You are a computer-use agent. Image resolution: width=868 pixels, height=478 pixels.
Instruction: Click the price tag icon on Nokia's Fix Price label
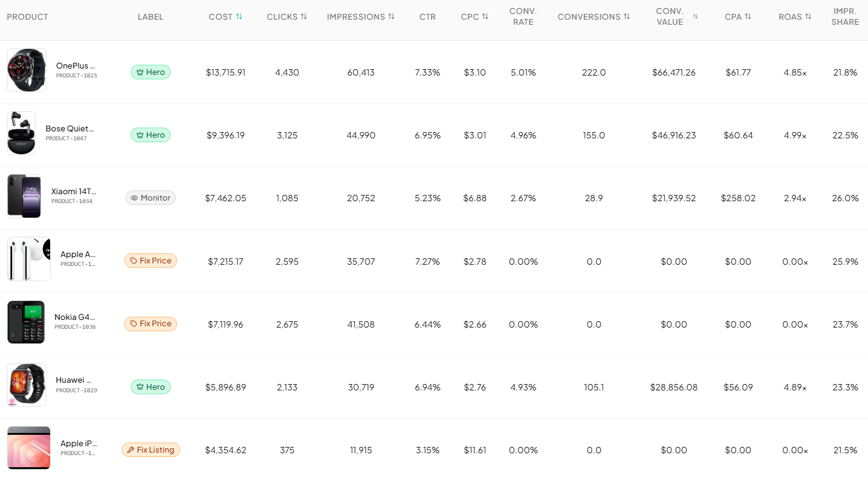tap(135, 324)
